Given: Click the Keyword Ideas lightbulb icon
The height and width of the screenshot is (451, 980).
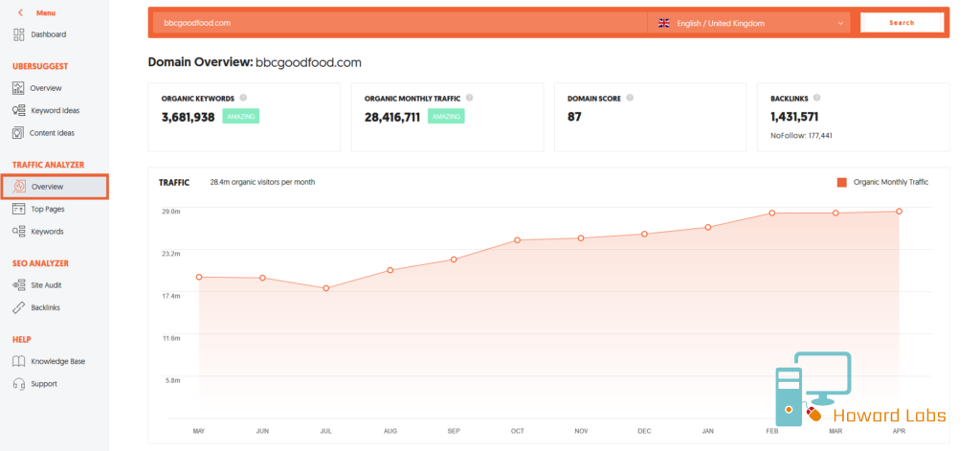Looking at the screenshot, I should click(19, 111).
